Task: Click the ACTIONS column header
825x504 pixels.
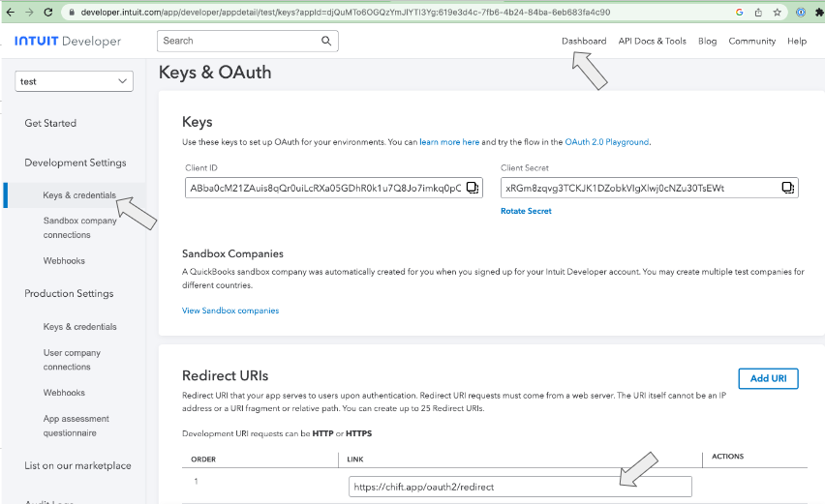Action: 727,457
